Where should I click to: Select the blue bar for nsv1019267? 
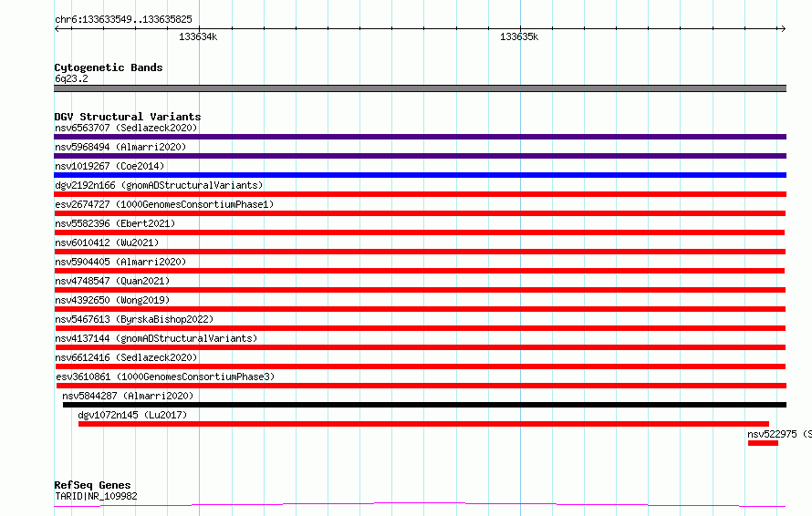(x=420, y=175)
